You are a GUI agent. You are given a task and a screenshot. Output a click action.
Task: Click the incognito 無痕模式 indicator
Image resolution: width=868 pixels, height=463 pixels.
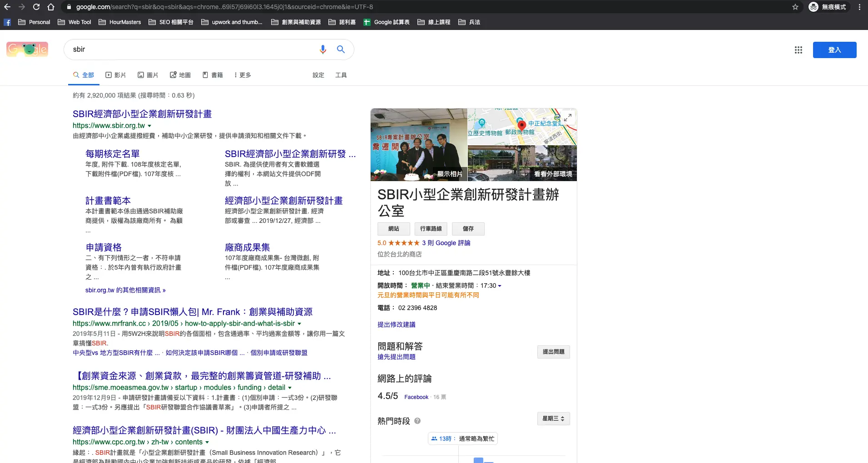(828, 7)
